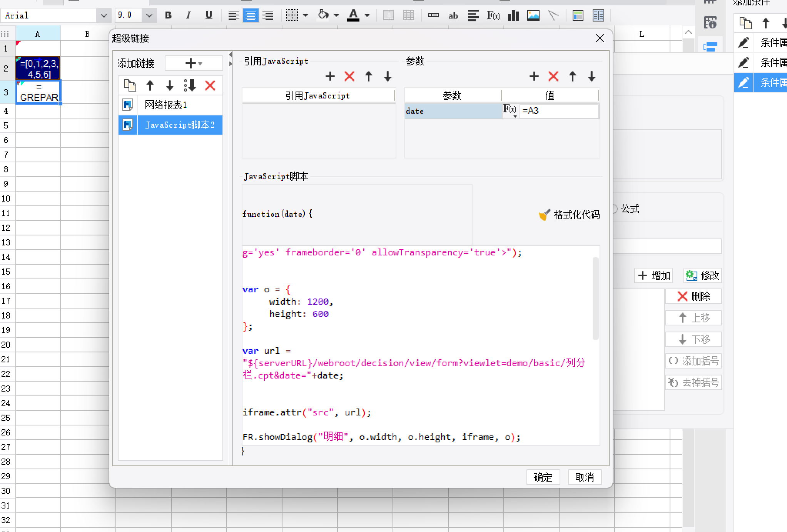Click select-all corner of spreadsheet
787x532 pixels.
(x=5, y=34)
